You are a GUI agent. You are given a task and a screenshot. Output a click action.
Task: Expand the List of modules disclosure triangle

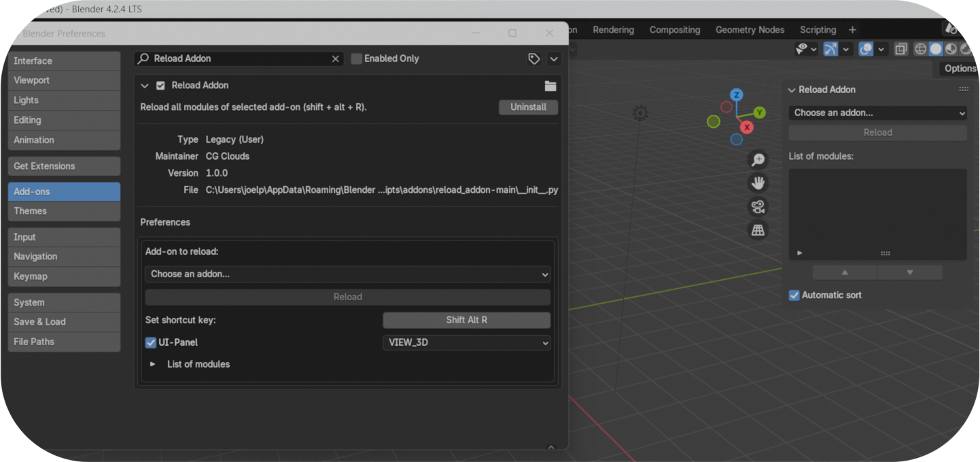[152, 364]
